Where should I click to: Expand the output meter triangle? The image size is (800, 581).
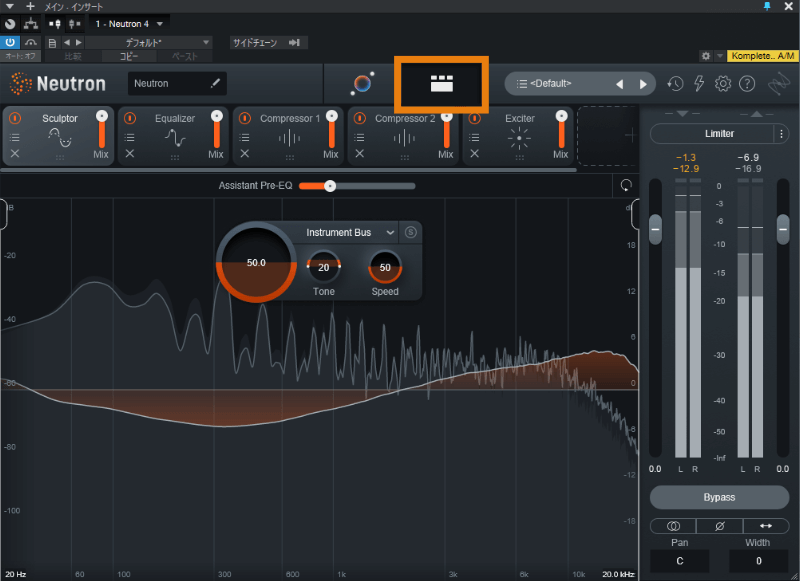pyautogui.click(x=757, y=113)
